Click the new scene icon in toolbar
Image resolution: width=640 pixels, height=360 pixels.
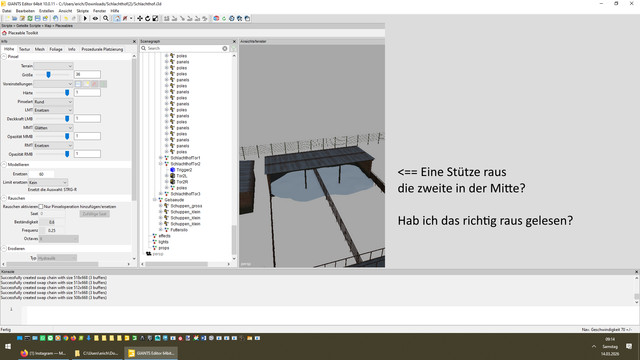click(x=7, y=18)
